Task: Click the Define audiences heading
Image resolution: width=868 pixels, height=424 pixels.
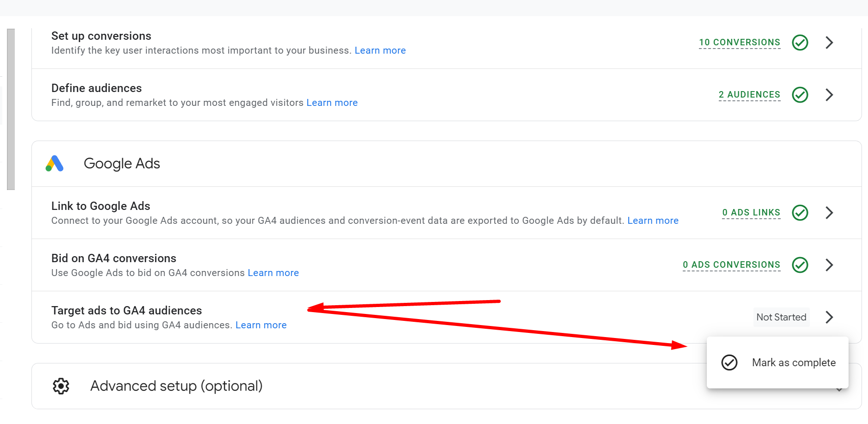Action: pos(97,88)
